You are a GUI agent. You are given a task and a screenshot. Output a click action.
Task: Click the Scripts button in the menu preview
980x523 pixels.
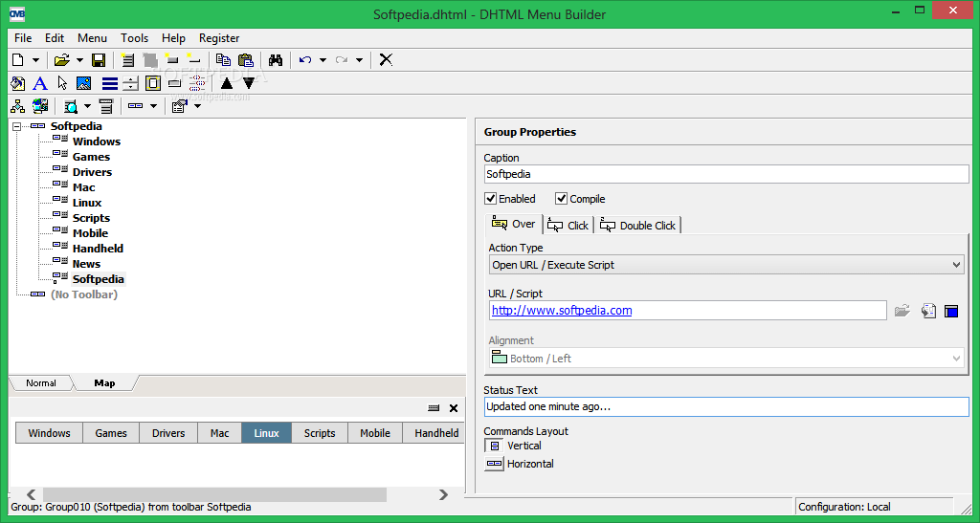pos(320,433)
